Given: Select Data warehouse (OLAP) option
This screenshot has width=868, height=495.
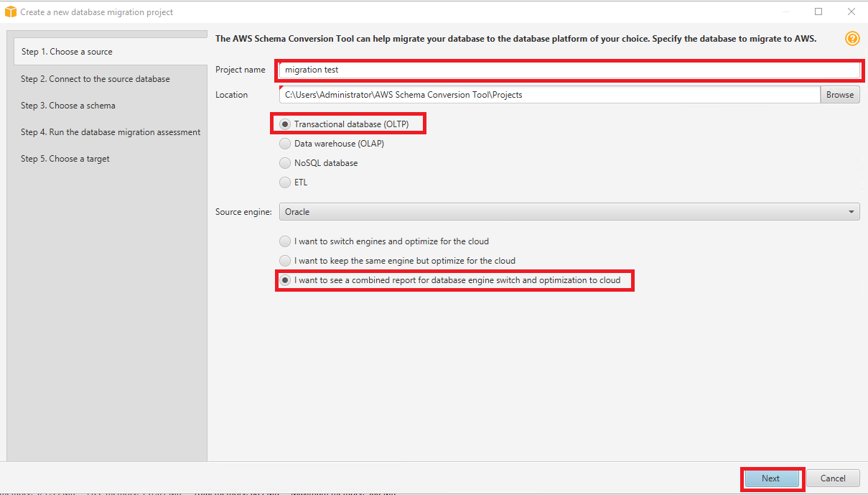Looking at the screenshot, I should pos(285,144).
